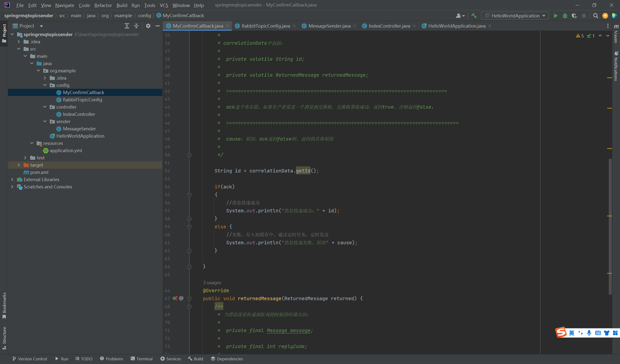Open the Terminal tool window
This screenshot has width=620, height=364.
(142, 359)
